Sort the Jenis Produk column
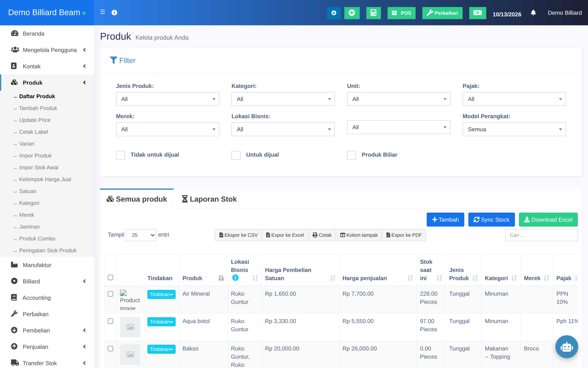The width and height of the screenshot is (588, 368). click(475, 278)
